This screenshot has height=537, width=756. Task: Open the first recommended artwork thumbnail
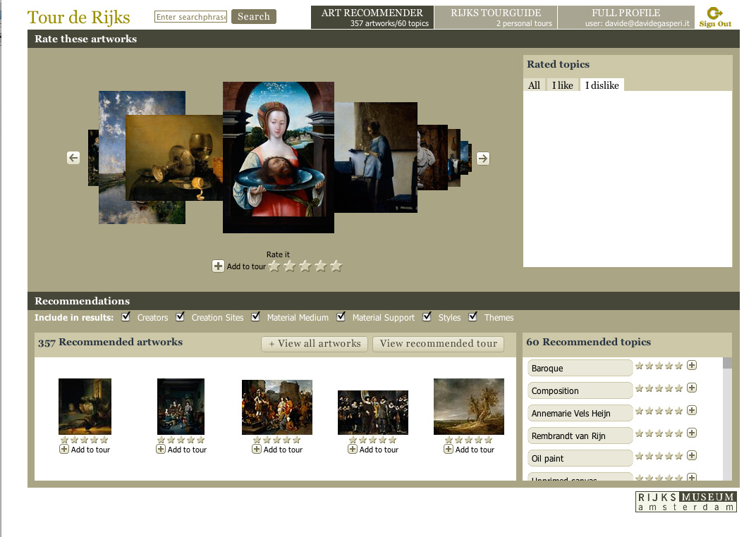click(x=85, y=407)
